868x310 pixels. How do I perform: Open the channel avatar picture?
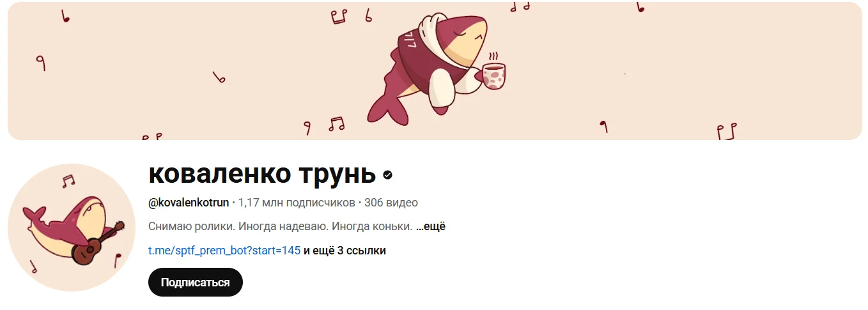[72, 227]
